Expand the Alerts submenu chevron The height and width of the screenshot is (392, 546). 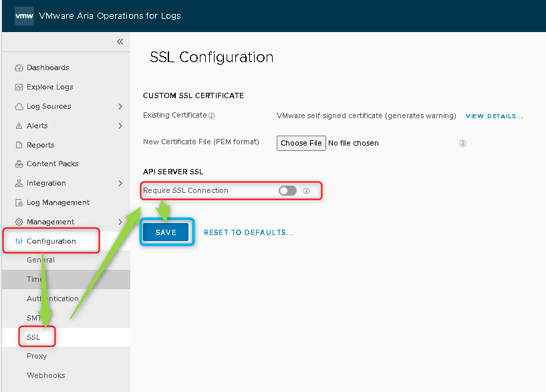click(120, 126)
